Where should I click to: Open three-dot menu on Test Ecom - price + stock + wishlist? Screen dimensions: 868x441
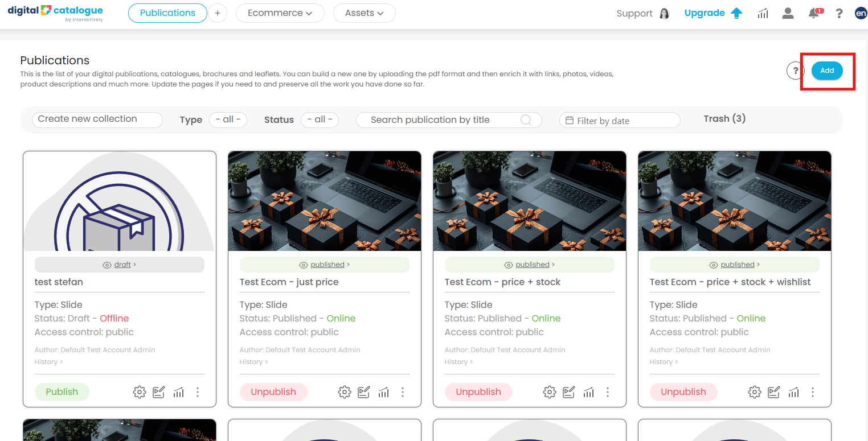click(813, 392)
